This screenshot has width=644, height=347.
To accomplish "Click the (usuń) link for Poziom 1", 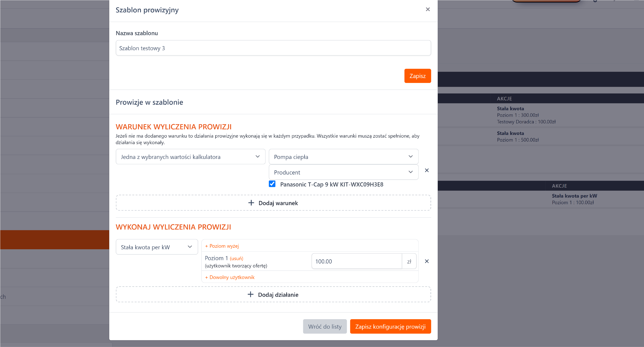I will (236, 258).
